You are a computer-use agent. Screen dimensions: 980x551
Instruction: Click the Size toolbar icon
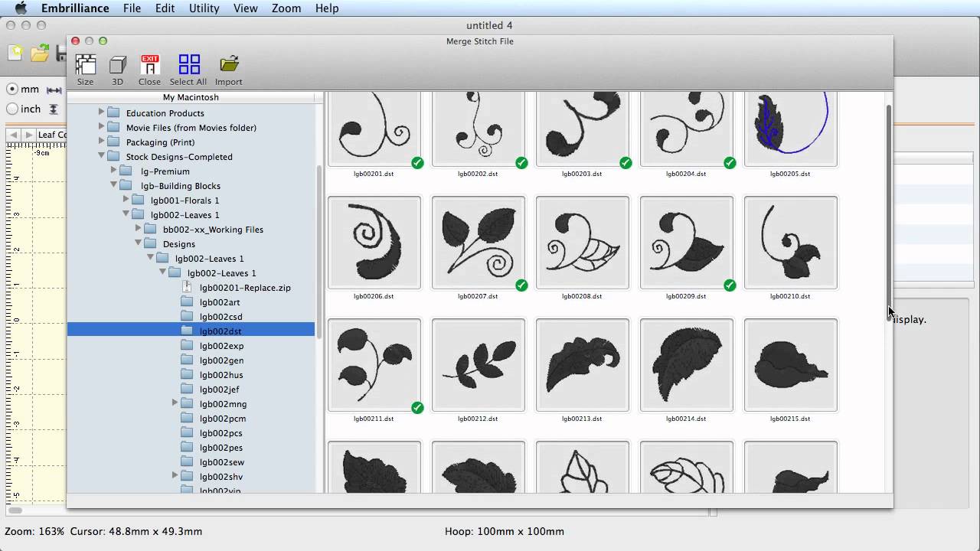tap(85, 65)
